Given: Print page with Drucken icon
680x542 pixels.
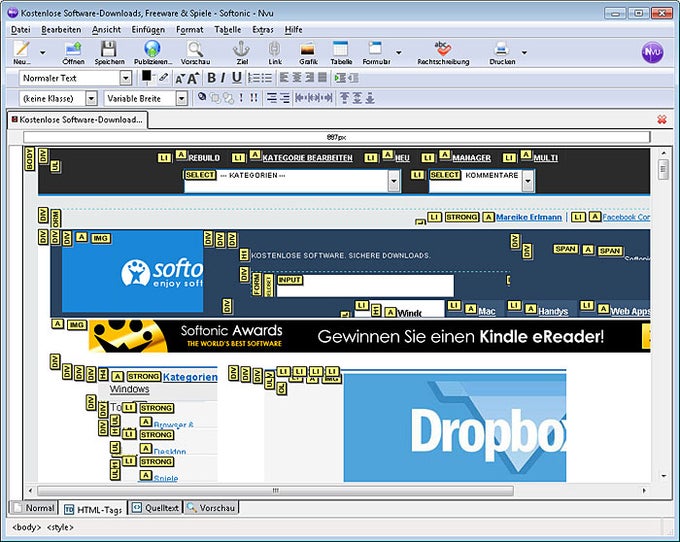Looking at the screenshot, I should (x=502, y=53).
